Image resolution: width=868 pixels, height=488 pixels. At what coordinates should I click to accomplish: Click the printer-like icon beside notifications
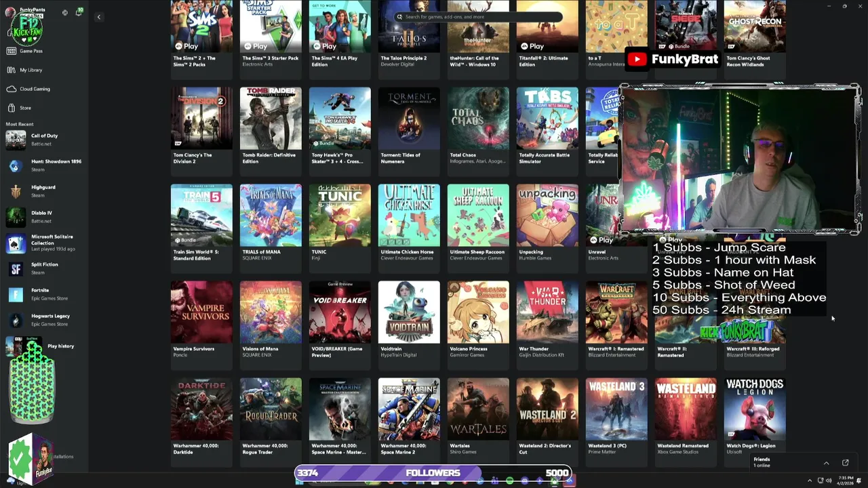click(x=65, y=13)
